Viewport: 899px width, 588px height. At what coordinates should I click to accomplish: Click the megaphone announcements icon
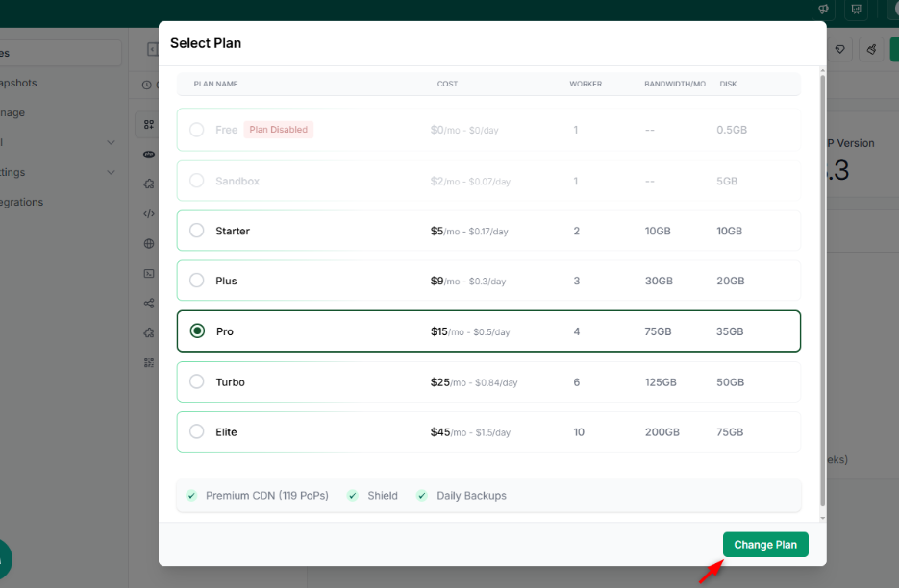coord(823,10)
